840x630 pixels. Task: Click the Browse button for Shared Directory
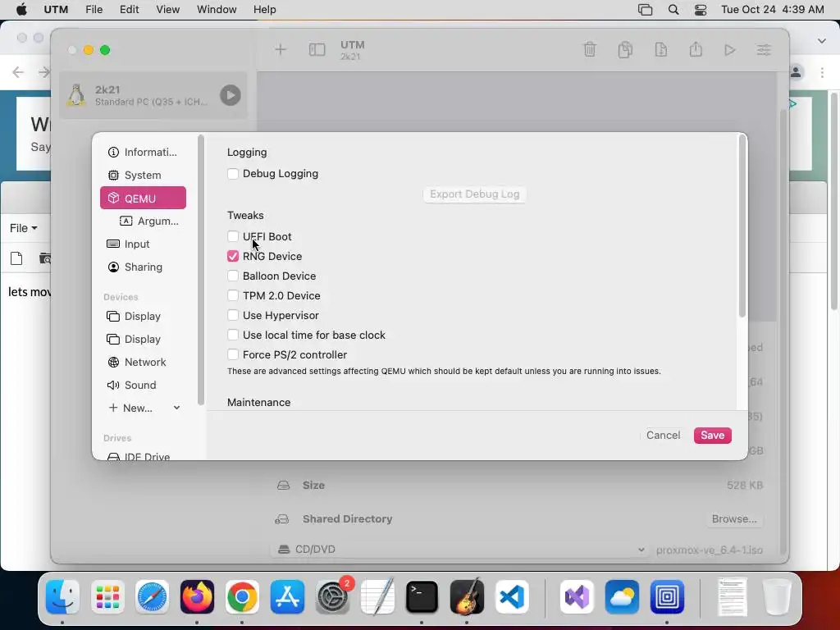(x=734, y=518)
